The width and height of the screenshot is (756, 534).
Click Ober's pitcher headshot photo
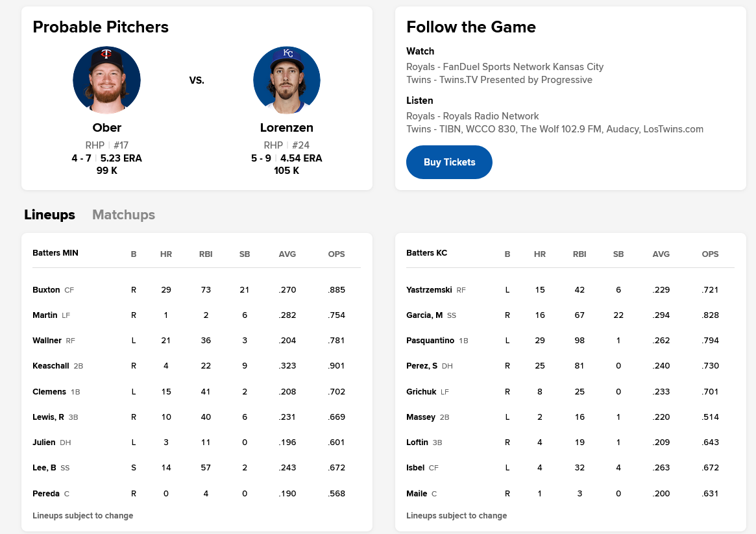tap(106, 80)
